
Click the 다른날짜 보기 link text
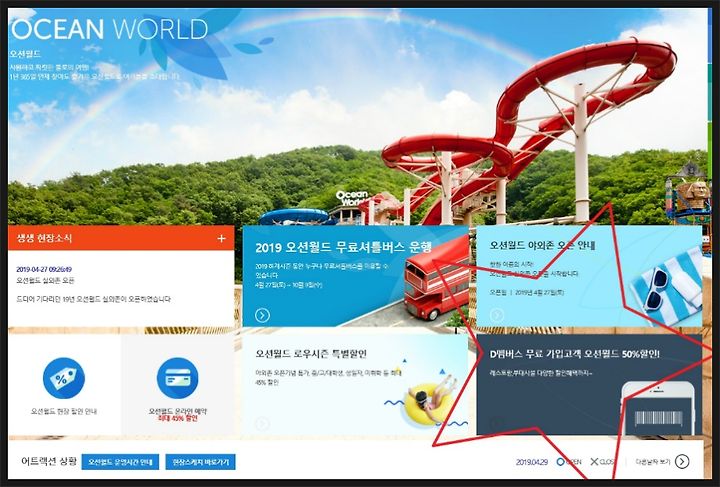653,462
